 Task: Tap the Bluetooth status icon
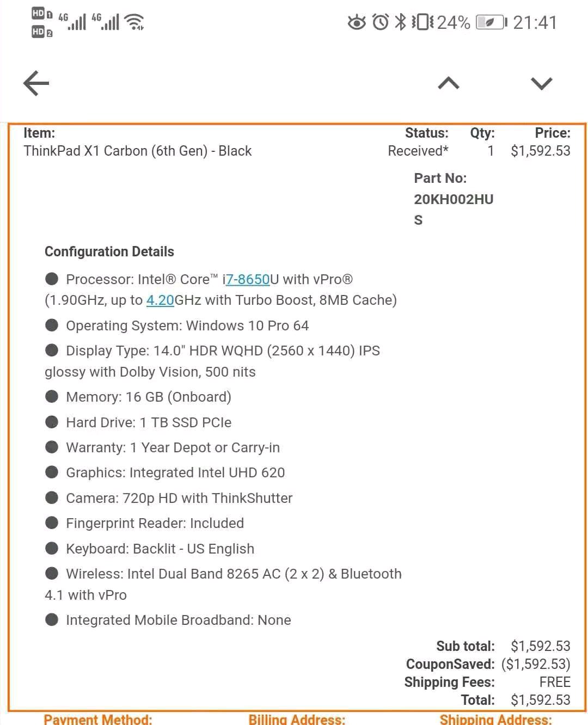click(401, 22)
